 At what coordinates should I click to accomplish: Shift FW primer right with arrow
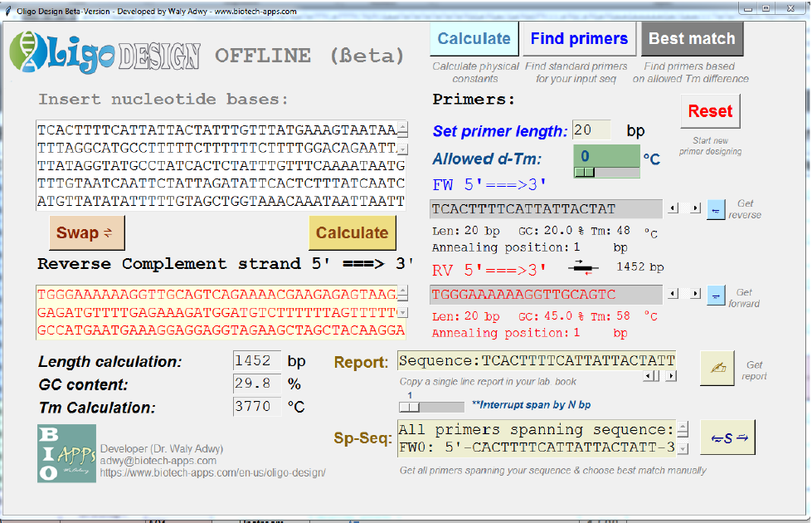coord(695,208)
